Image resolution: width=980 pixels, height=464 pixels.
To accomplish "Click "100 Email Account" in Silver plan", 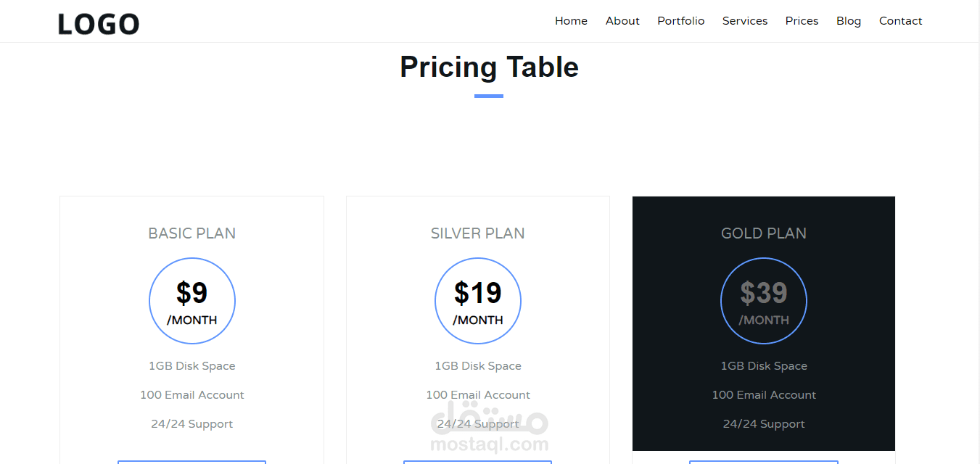I will (478, 395).
